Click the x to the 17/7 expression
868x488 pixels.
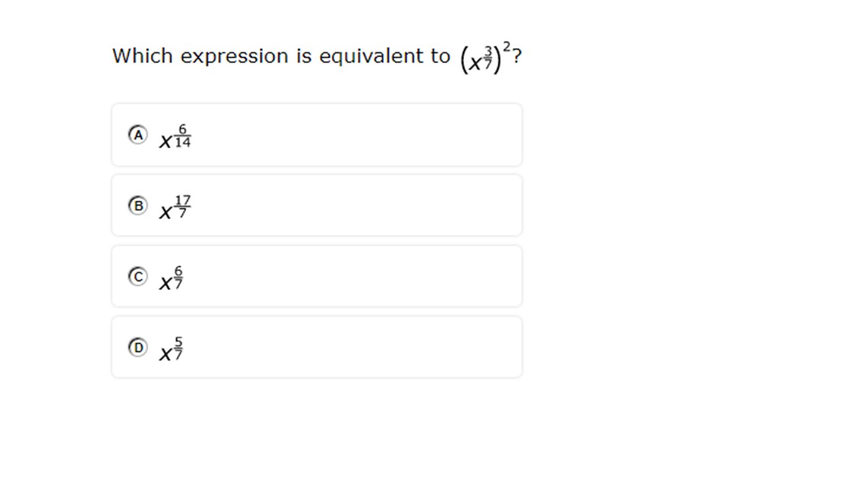[175, 207]
